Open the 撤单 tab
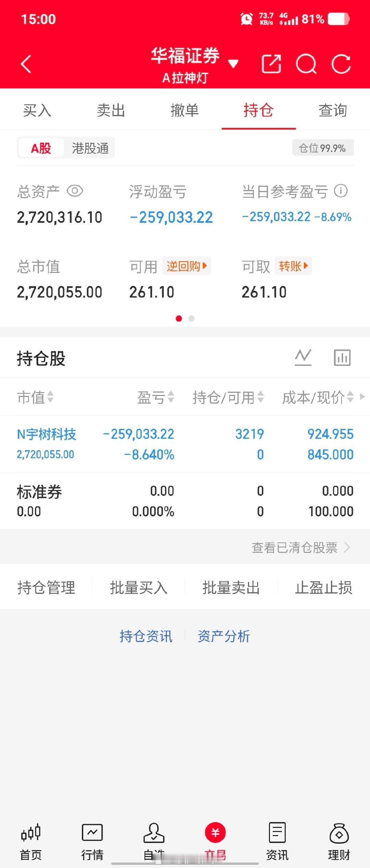This screenshot has height=868, width=370. coord(185,110)
